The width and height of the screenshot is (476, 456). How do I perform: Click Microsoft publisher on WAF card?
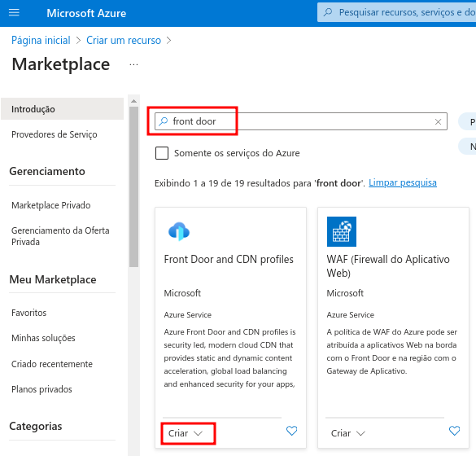tap(345, 293)
